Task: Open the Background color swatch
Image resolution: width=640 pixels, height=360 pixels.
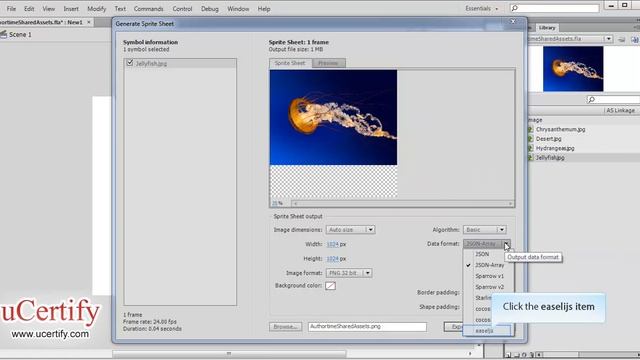Action: pos(330,286)
